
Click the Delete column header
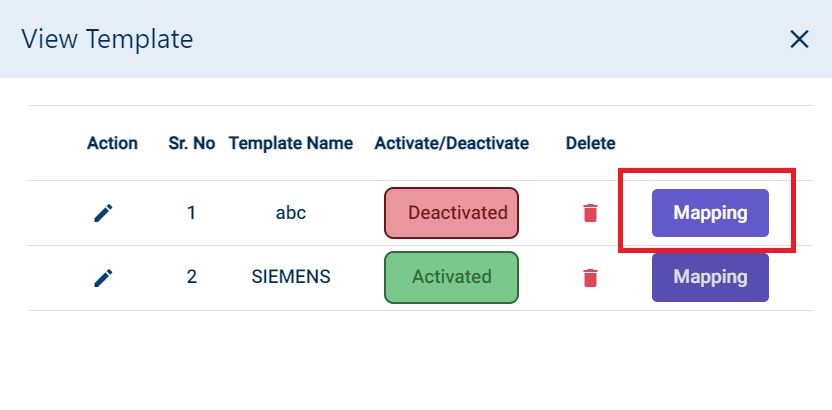[591, 143]
